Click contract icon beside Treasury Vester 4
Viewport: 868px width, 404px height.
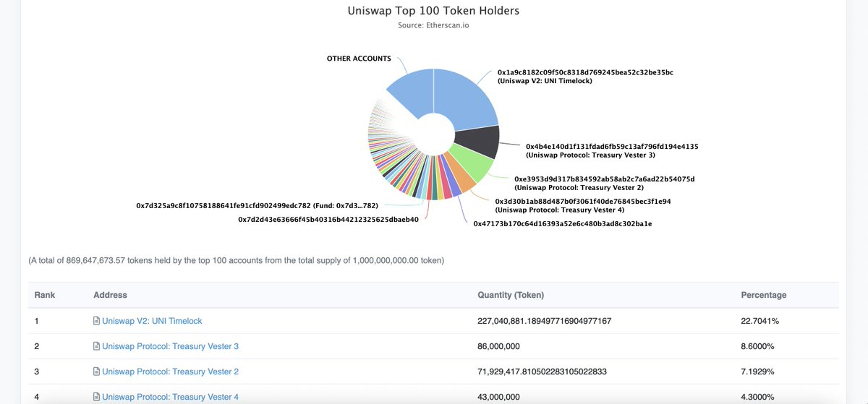pos(96,397)
